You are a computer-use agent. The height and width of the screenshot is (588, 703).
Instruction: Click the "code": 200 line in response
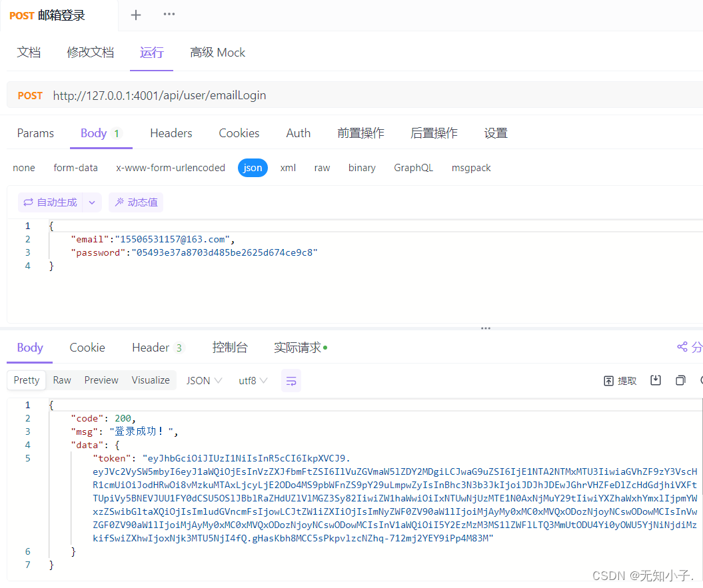coord(103,419)
